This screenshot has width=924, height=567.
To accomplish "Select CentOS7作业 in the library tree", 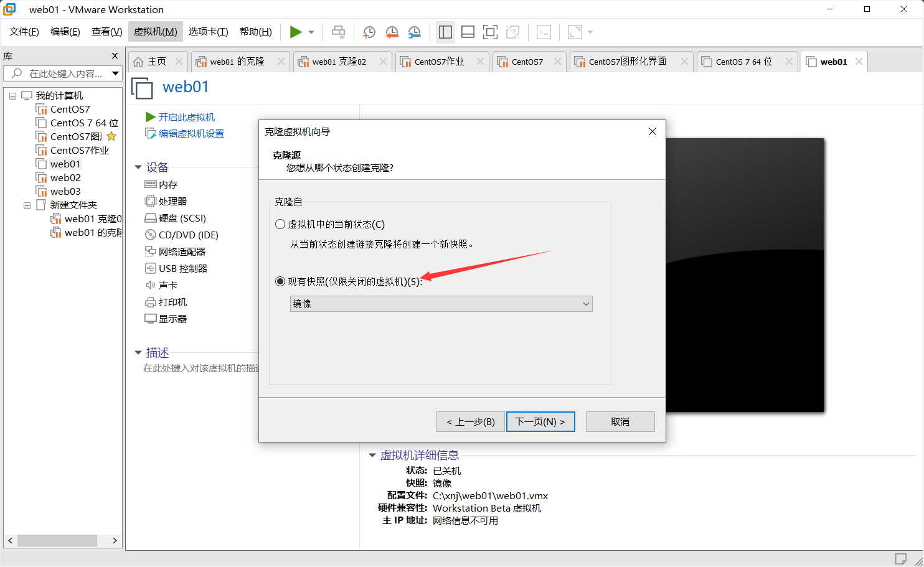I will 79,151.
